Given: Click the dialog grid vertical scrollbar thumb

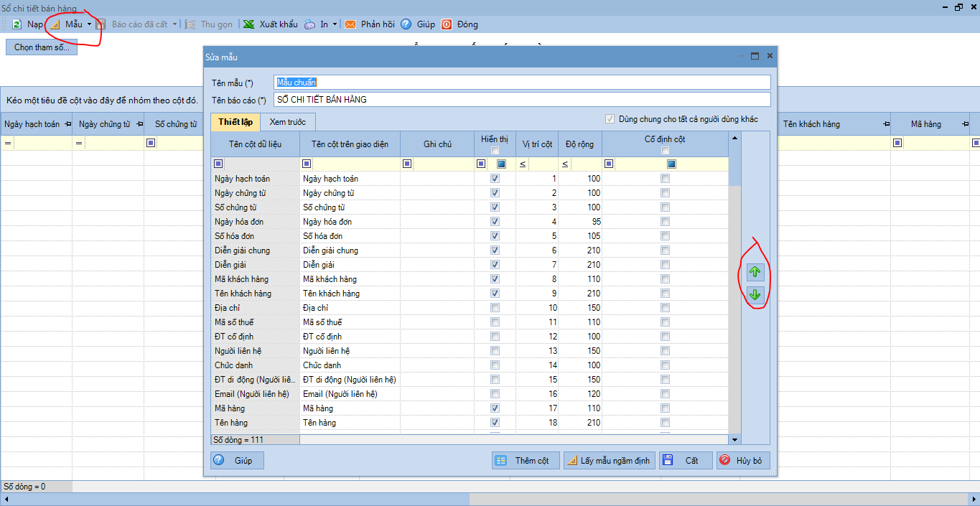Looking at the screenshot, I should click(735, 164).
